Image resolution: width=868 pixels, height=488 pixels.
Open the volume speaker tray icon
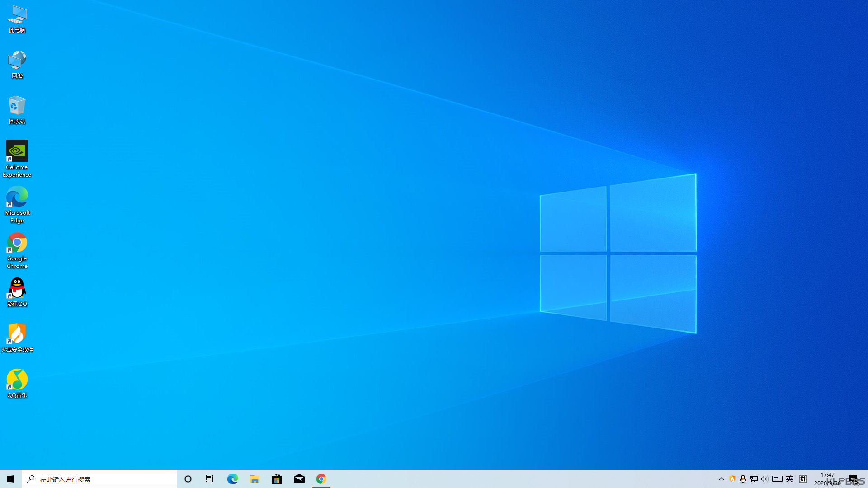tap(764, 479)
